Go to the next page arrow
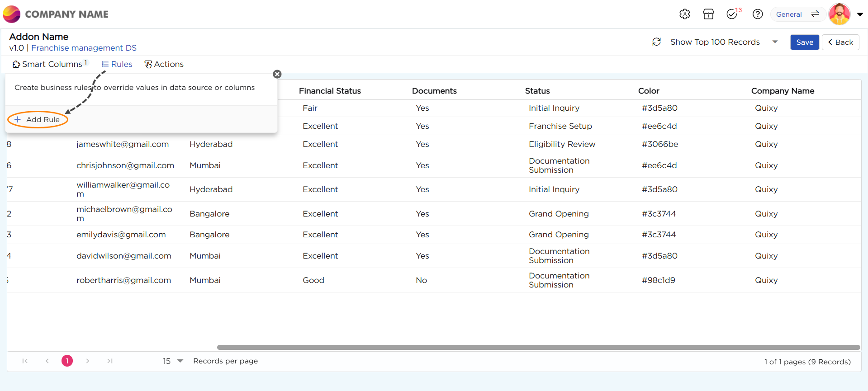This screenshot has height=391, width=868. tap(88, 361)
